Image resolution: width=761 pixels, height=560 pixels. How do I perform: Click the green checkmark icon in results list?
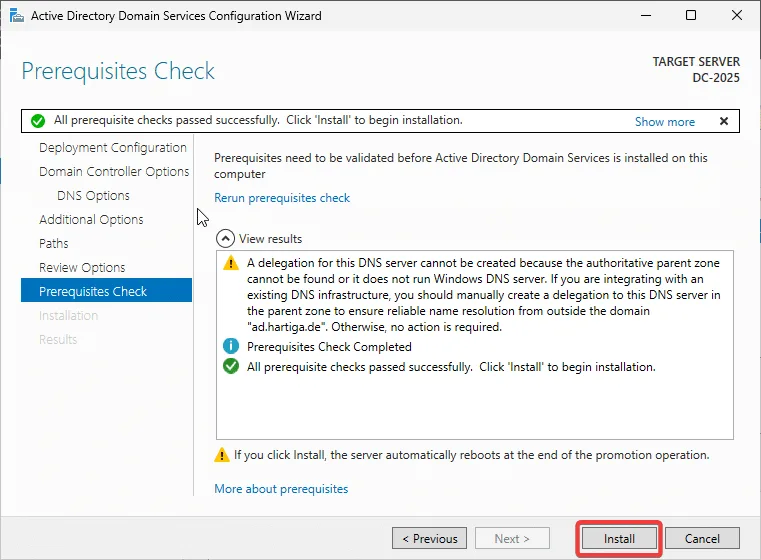tap(231, 367)
